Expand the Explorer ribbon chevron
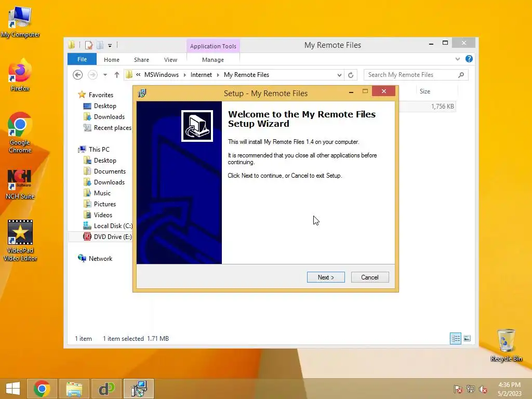This screenshot has width=532, height=399. click(x=458, y=59)
